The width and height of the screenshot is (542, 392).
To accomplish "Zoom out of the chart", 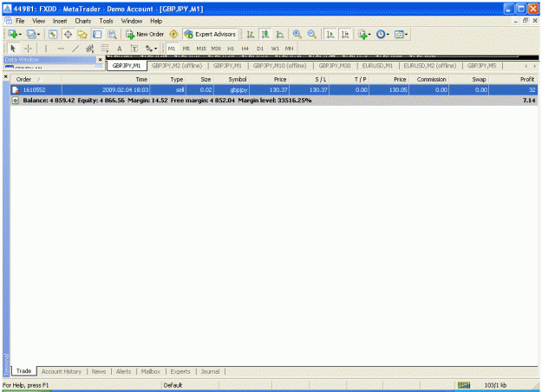I will point(312,34).
